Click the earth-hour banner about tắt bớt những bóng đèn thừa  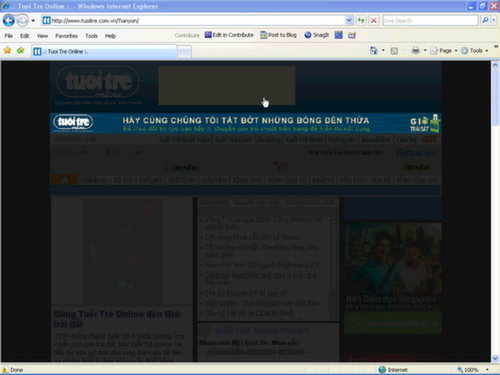(x=246, y=123)
